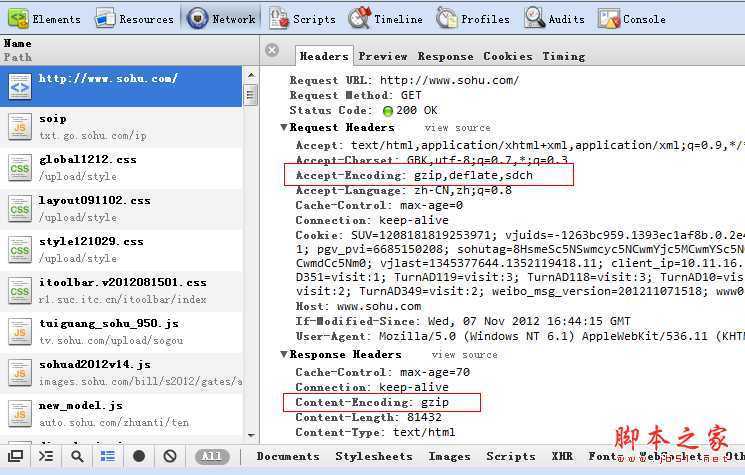This screenshot has width=745, height=475.
Task: Click the If-Modified-Since header line
Action: point(463,321)
